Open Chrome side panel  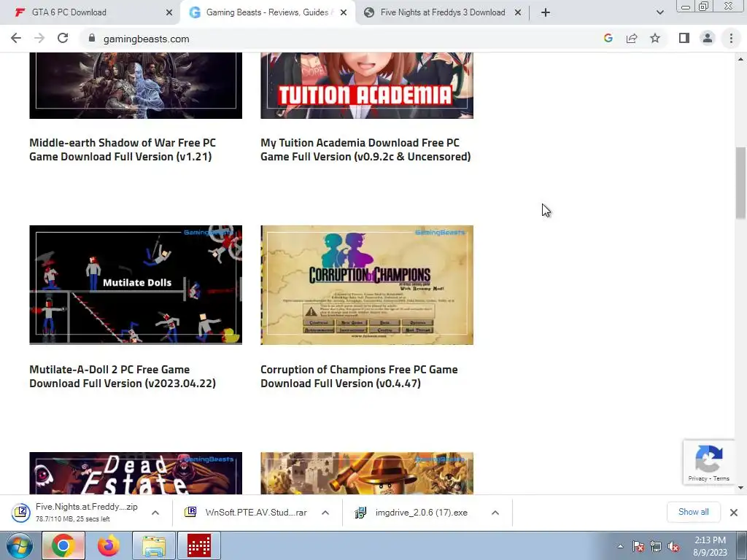click(684, 39)
